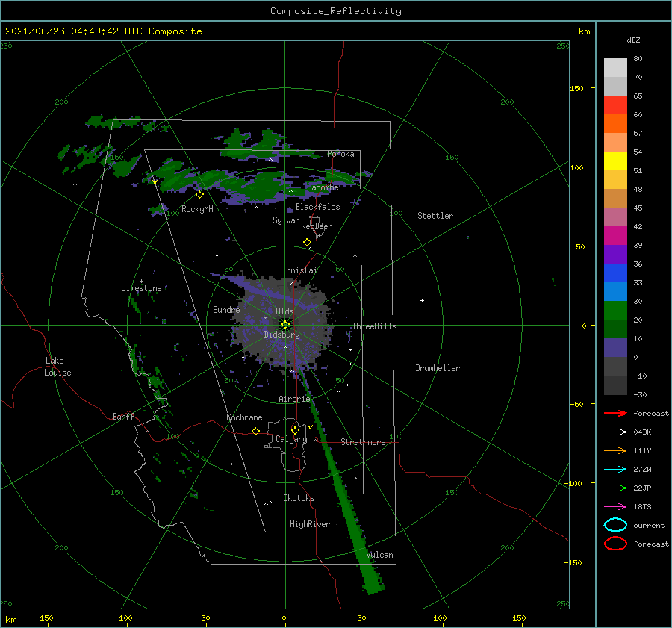
Task: Click the 18TS legend label
Action: 642,507
